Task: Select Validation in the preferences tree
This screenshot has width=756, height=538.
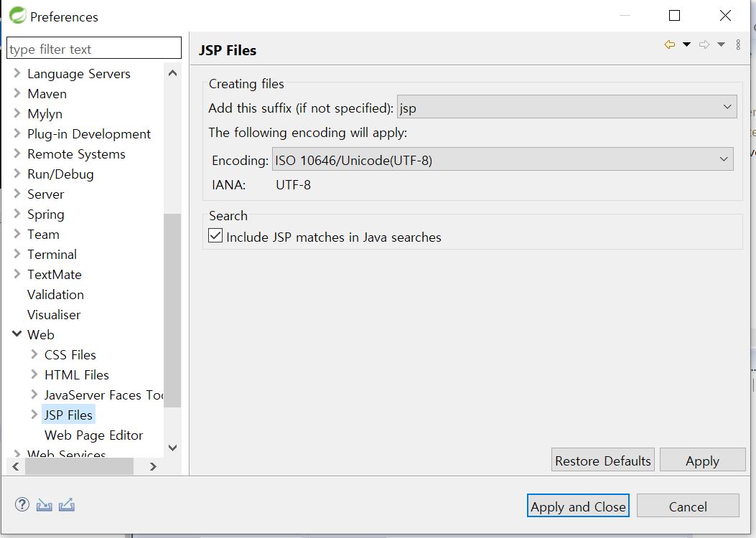Action: tap(55, 294)
